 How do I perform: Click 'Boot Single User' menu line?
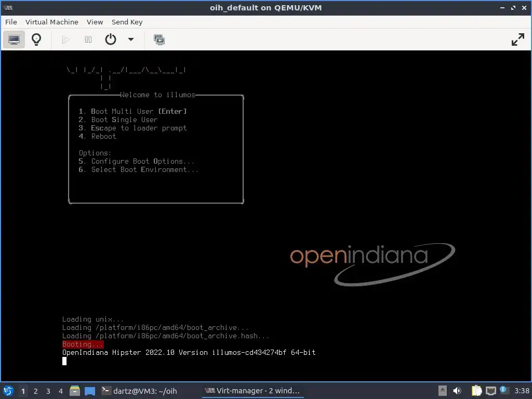pyautogui.click(x=118, y=120)
